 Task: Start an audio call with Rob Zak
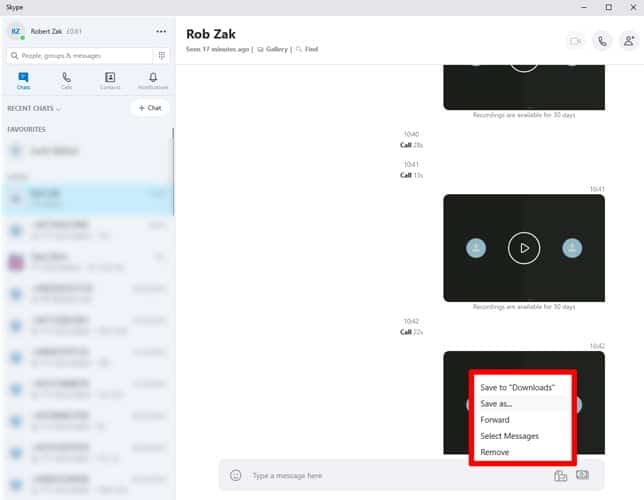pos(602,41)
